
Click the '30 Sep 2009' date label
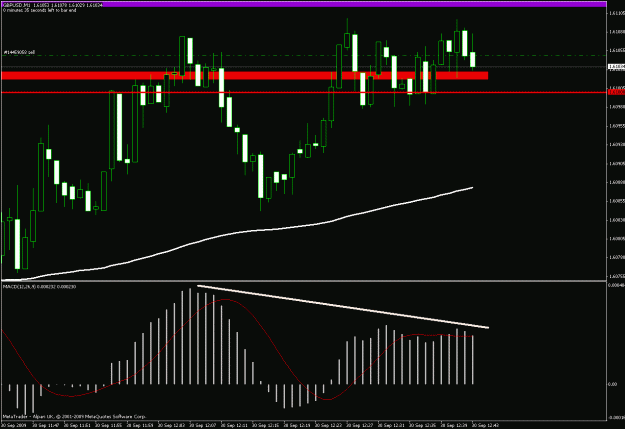coord(14,425)
